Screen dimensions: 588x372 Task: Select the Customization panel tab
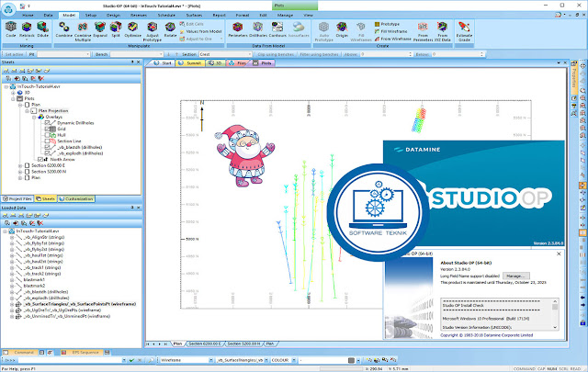tap(76, 198)
